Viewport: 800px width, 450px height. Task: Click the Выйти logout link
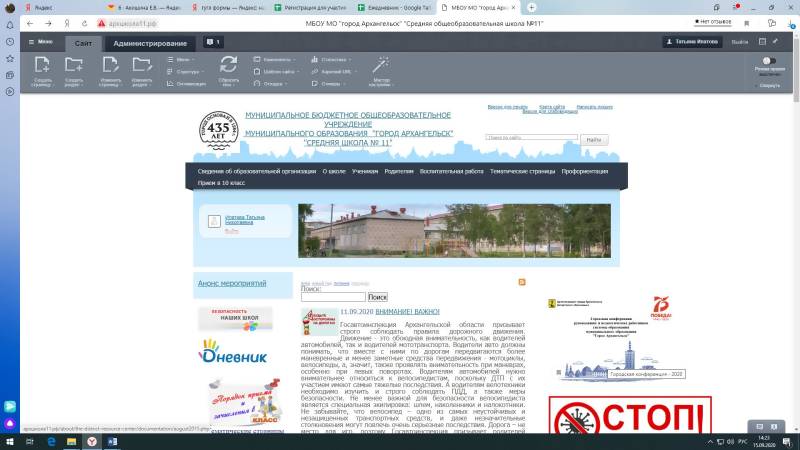point(739,42)
